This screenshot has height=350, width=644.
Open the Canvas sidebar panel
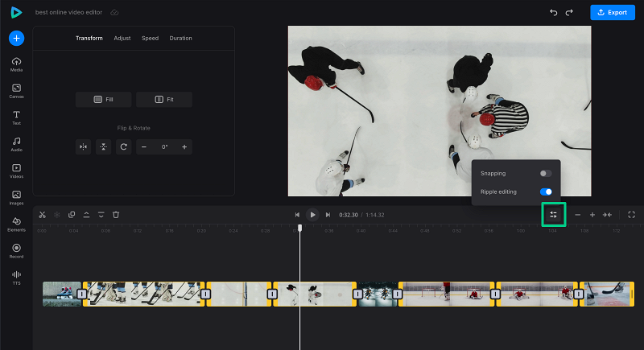[16, 91]
